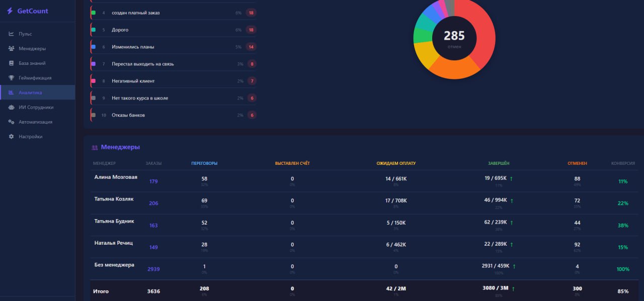
Task: Click the Конверсия column header
Action: coord(623,163)
